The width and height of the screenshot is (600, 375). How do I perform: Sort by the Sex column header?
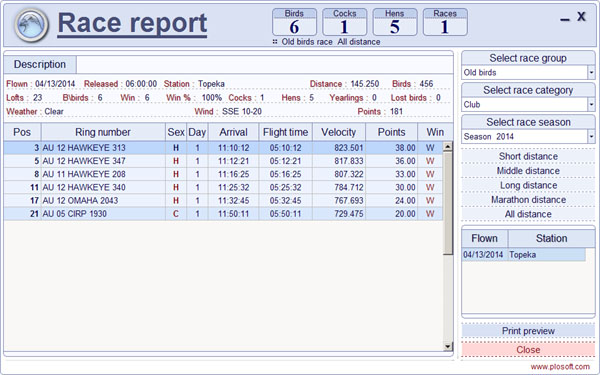click(x=176, y=132)
